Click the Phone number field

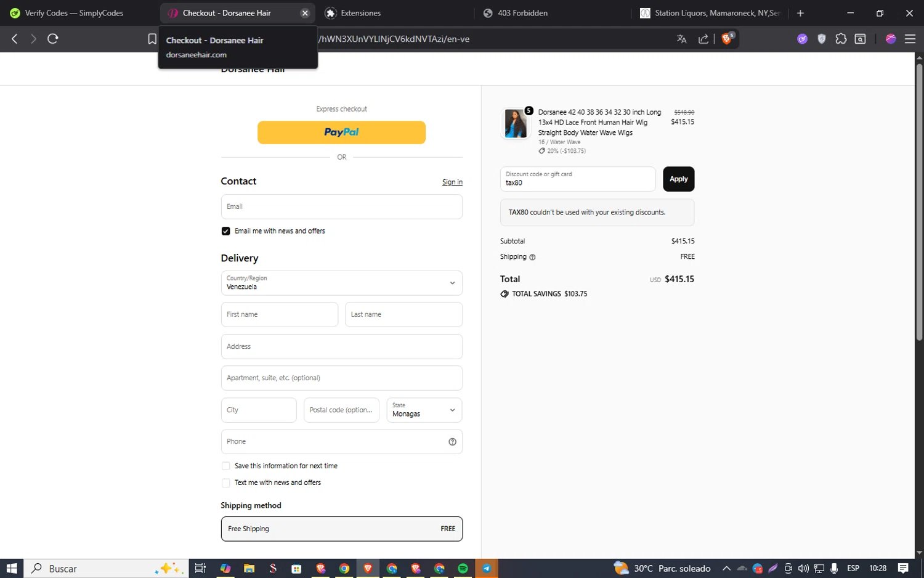click(x=342, y=441)
